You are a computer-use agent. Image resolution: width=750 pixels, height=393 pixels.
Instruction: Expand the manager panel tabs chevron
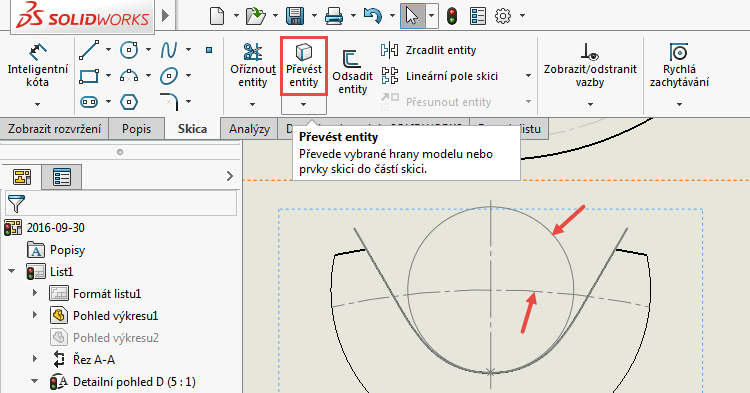[x=230, y=176]
